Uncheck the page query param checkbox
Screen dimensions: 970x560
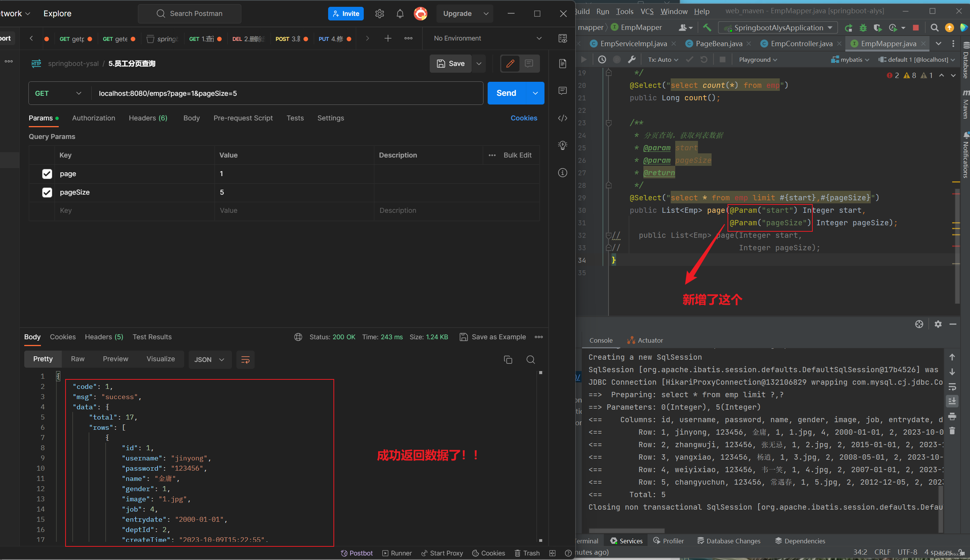point(47,174)
